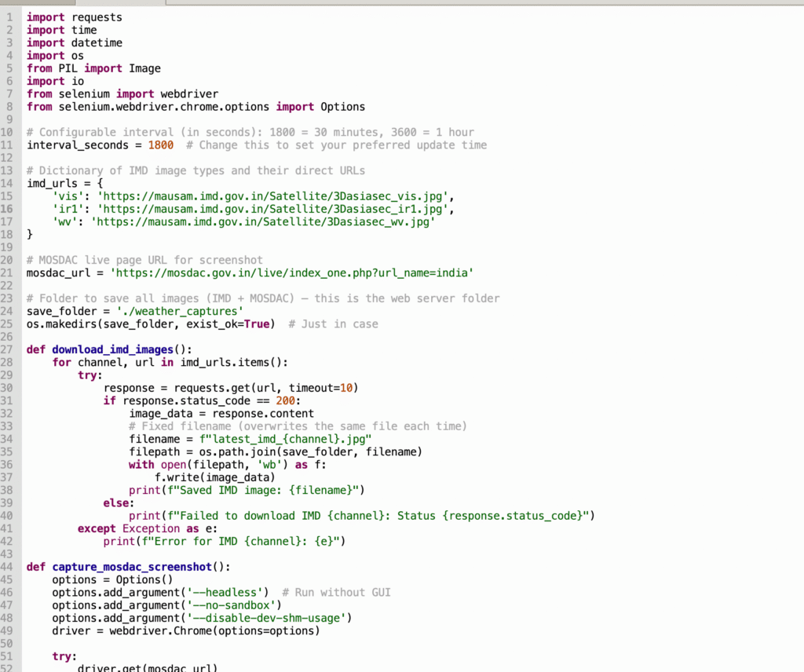The image size is (804, 672).
Task: Click the 'import time' statement
Action: click(x=61, y=31)
